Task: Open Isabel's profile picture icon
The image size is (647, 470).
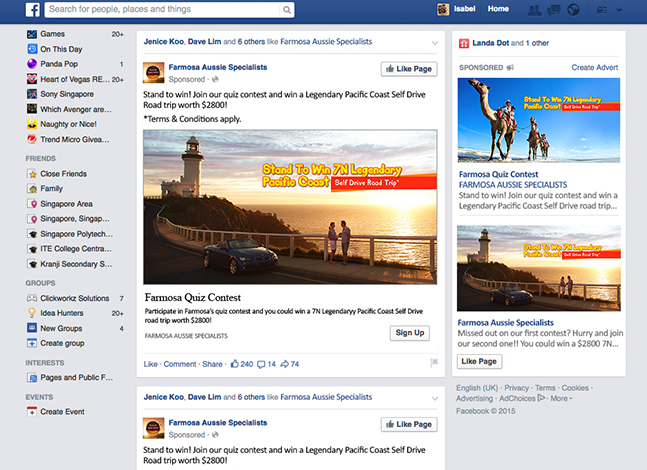Action: [443, 9]
